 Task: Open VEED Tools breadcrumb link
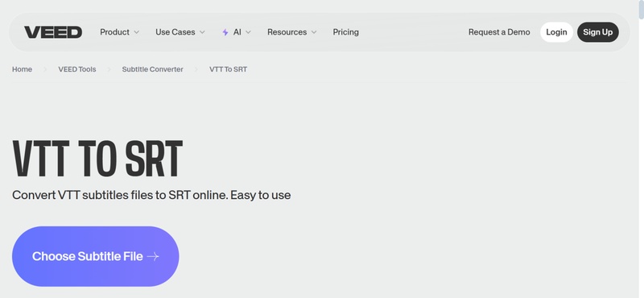77,69
